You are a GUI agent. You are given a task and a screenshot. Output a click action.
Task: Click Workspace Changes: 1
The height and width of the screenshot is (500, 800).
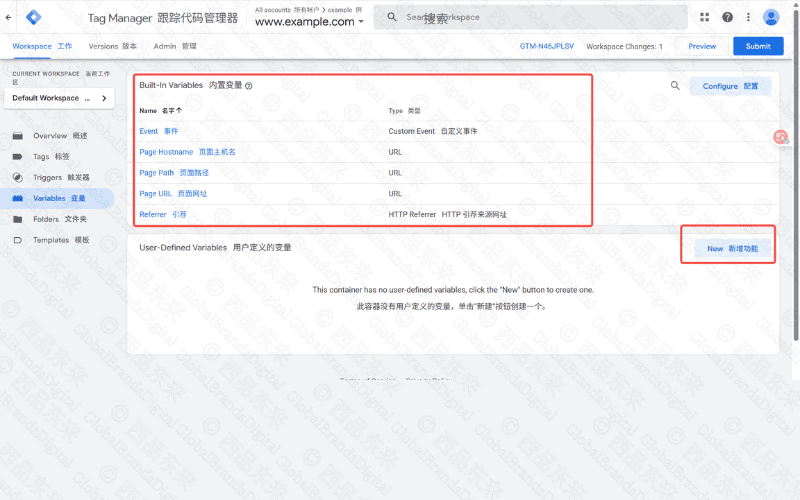624,46
